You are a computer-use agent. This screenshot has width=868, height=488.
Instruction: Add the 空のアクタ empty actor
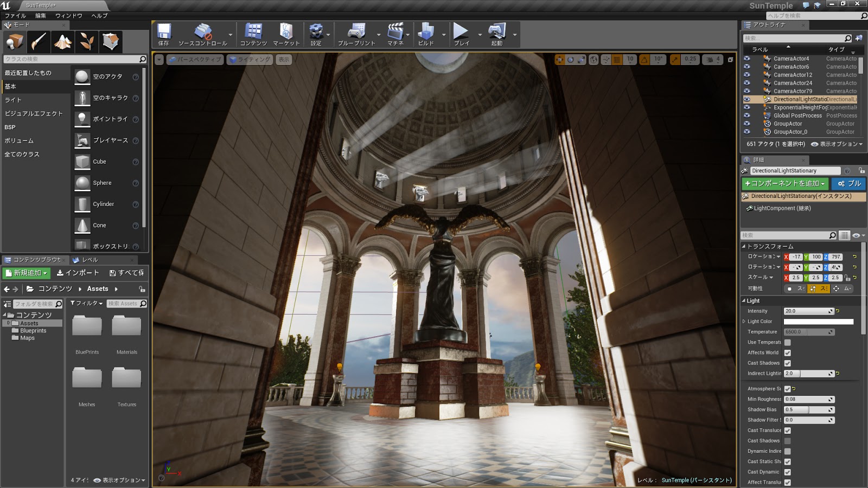coord(107,77)
